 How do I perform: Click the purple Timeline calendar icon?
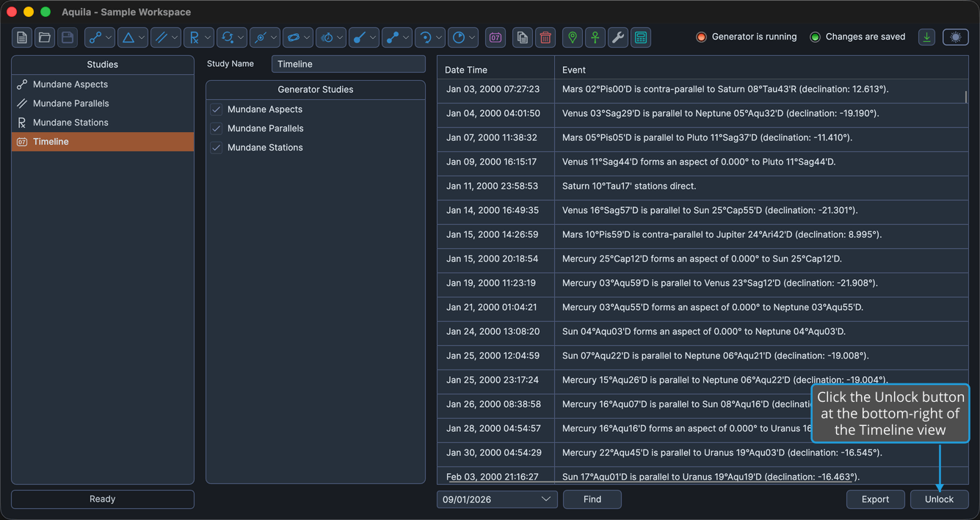tap(496, 37)
